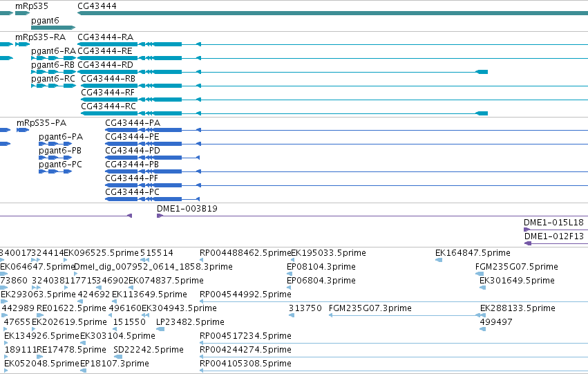Click the RP004488462.5prime feature
The image size is (588, 374).
point(245,253)
